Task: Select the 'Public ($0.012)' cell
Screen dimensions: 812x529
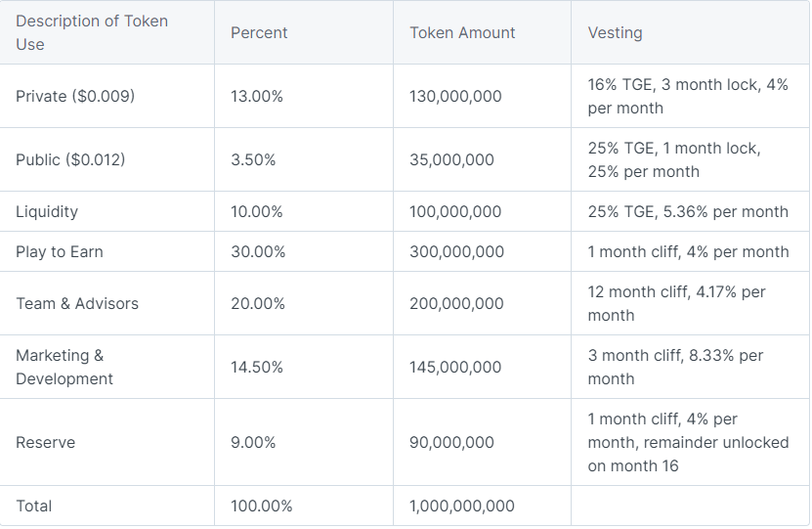Action: point(70,159)
